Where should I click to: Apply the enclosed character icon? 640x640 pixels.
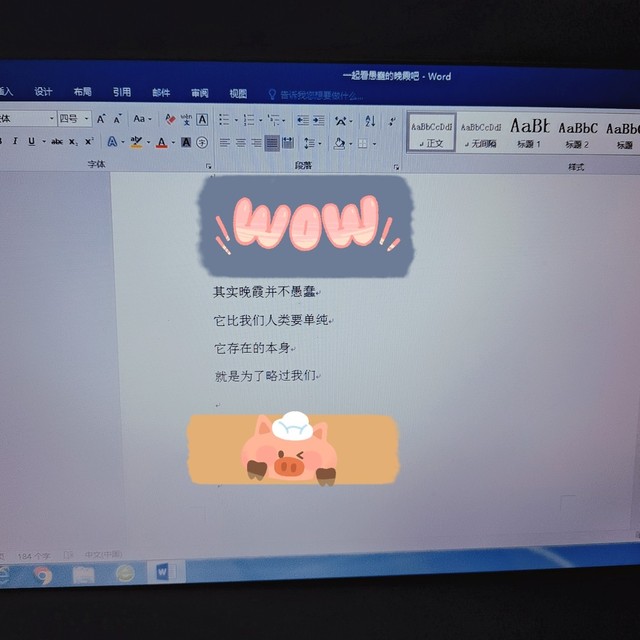click(202, 142)
